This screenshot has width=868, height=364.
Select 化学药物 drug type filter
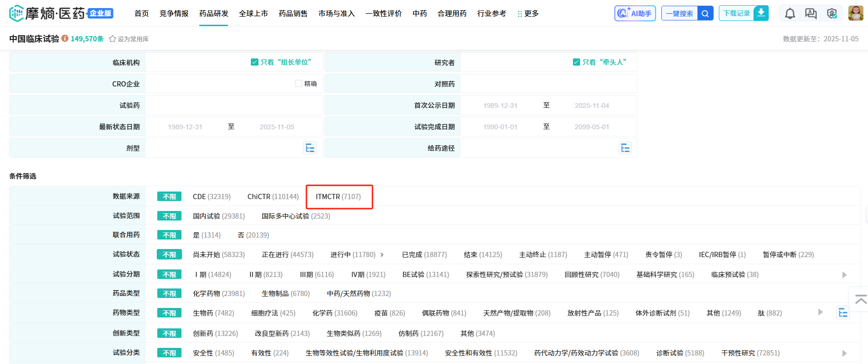(x=219, y=294)
